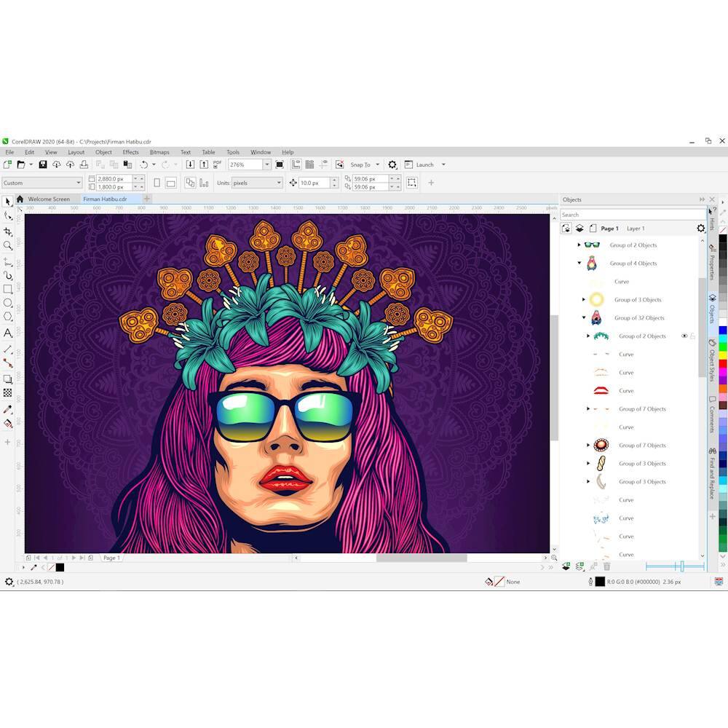The height and width of the screenshot is (728, 728).
Task: Activate the Text tool
Action: coord(8,333)
